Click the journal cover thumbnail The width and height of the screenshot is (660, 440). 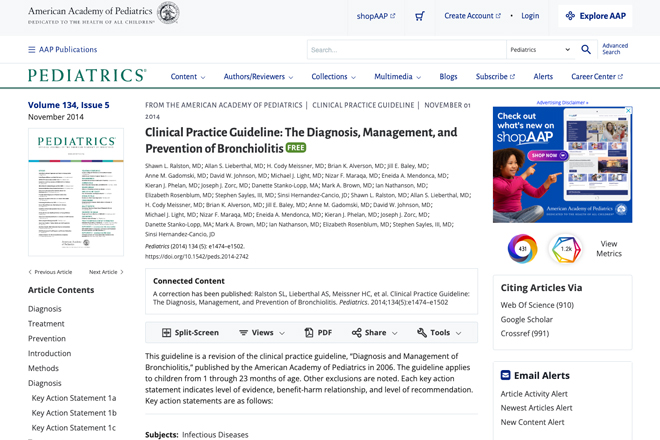point(76,192)
